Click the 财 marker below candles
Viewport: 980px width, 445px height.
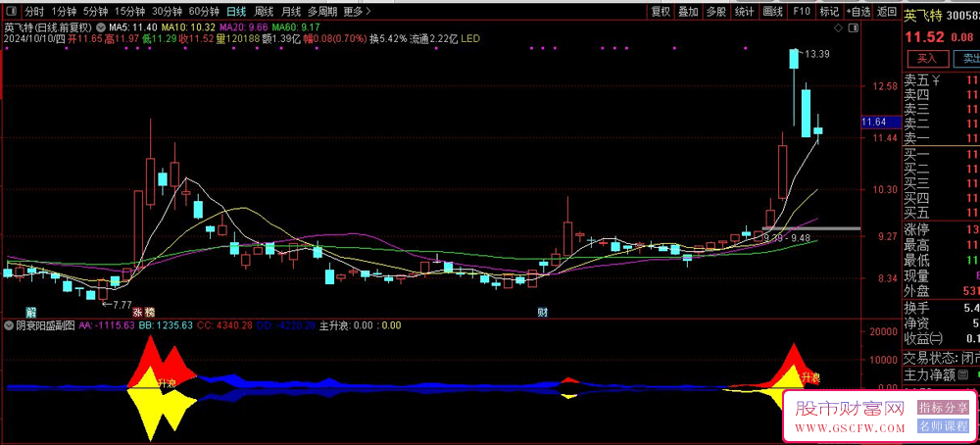(543, 312)
